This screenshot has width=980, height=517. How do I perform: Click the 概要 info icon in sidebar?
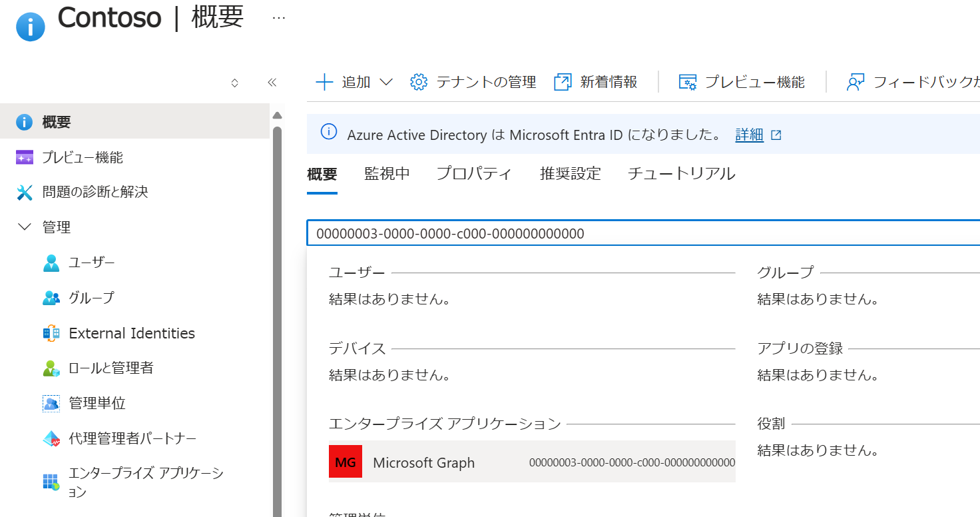pos(24,122)
